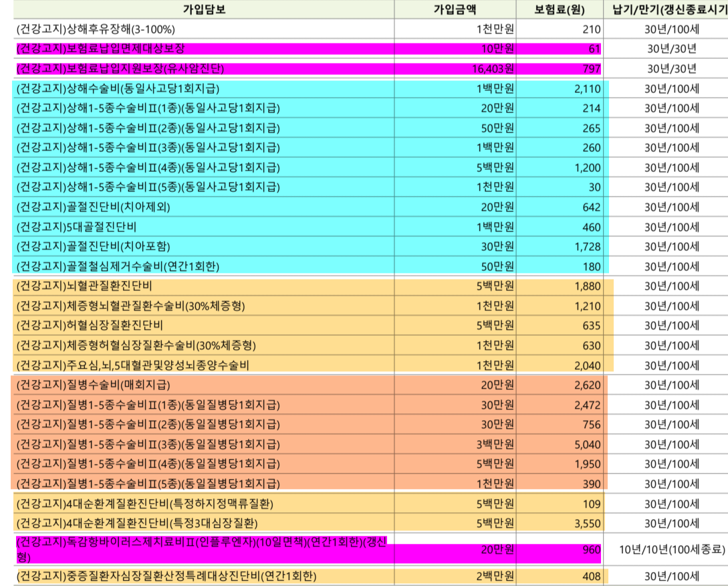Image resolution: width=728 pixels, height=586 pixels.
Task: Click the 2,040 premium value
Action: tap(588, 366)
